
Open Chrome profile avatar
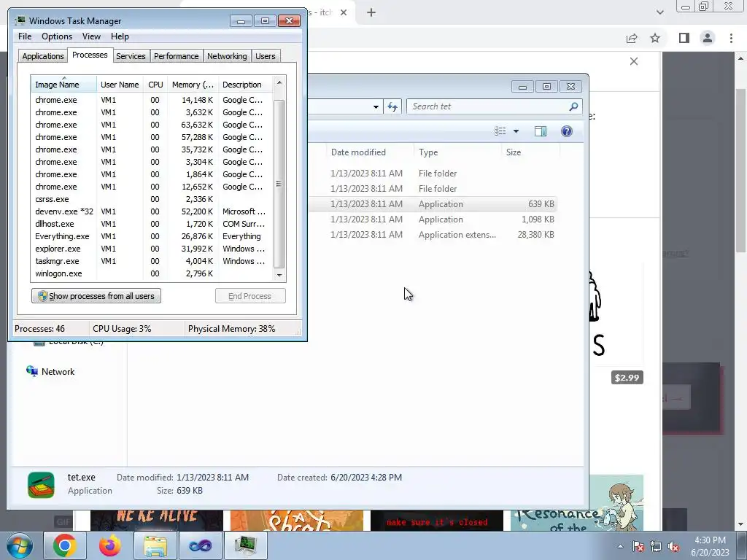pyautogui.click(x=708, y=38)
